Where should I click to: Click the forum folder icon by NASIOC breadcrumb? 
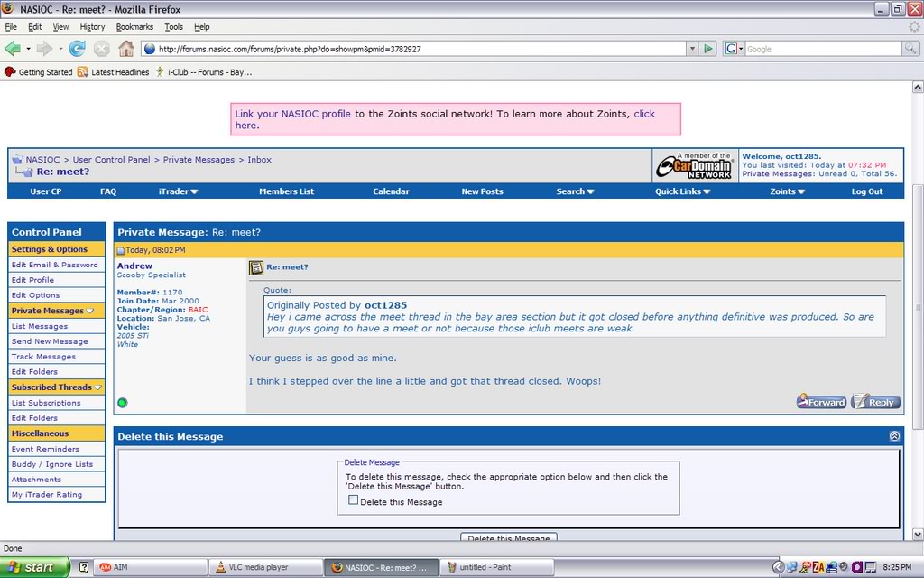(x=17, y=160)
